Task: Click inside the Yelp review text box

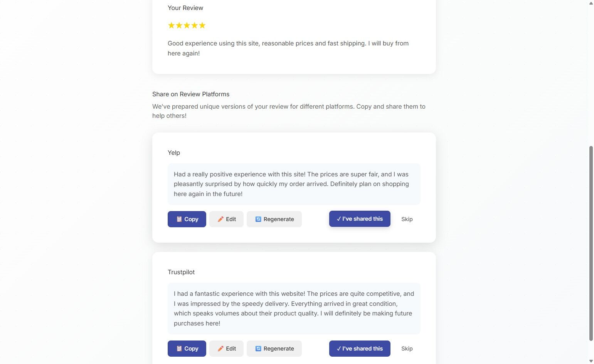Action: (x=294, y=184)
